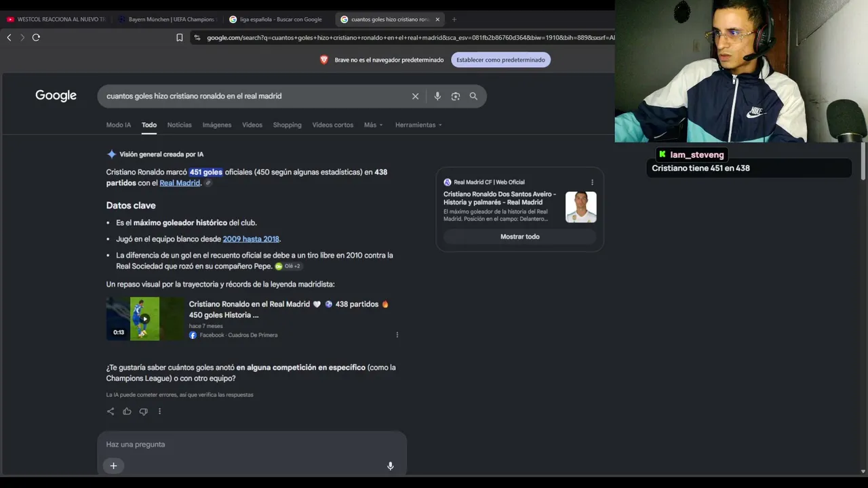Select the Todo results tab
The image size is (868, 488).
click(149, 125)
